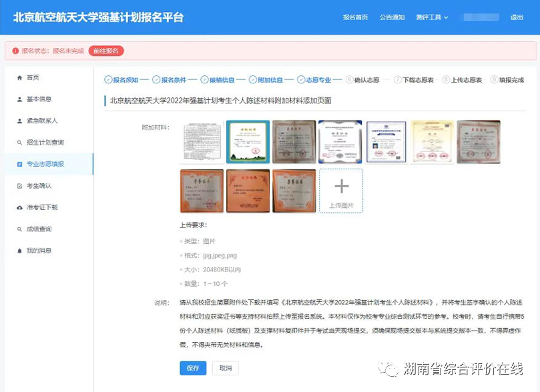Open the certificate thumbnail with ID photo

pos(386,142)
